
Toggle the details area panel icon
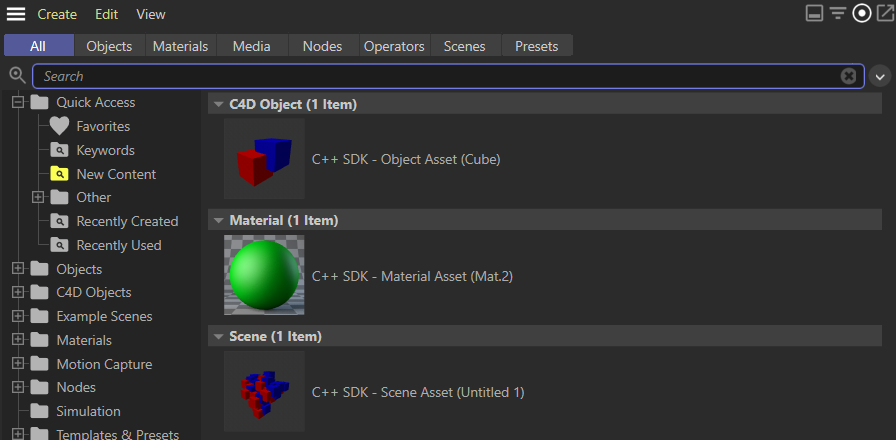[815, 14]
